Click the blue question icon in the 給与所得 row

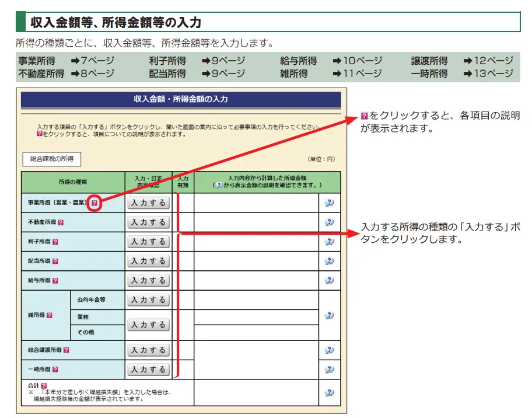[330, 280]
